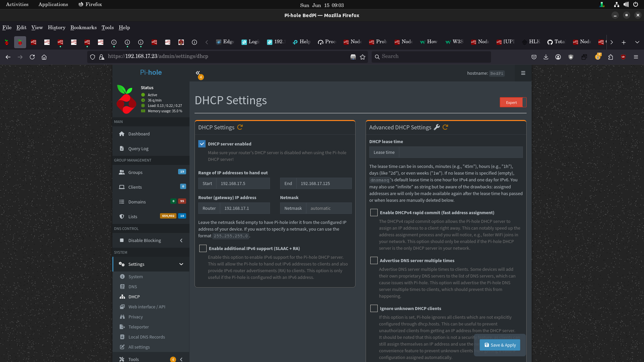The height and width of the screenshot is (362, 644).
Task: Open System settings subpage
Action: click(x=151, y=277)
